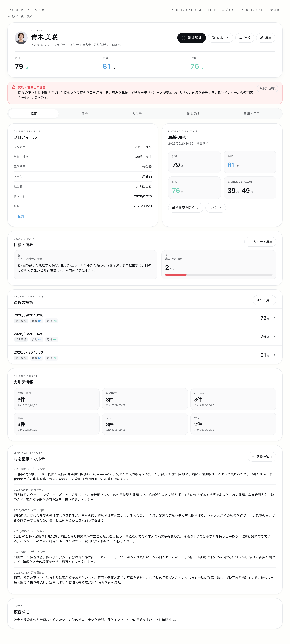Screen dimensions: 290x644
Task: Click the 姿勢 81 score tile in latest analysis
Action: pyautogui.click(x=250, y=162)
